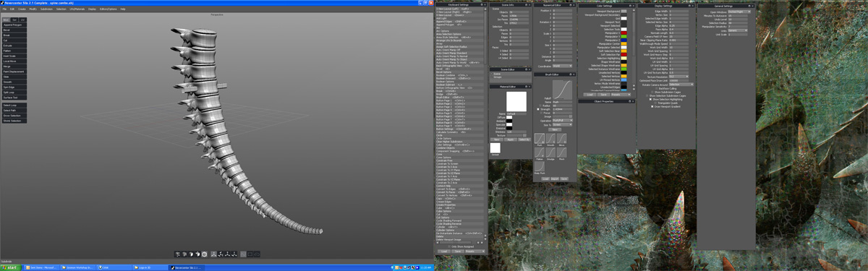Open the Units Generic dropdown
The height and width of the screenshot is (271, 868).
pyautogui.click(x=738, y=30)
